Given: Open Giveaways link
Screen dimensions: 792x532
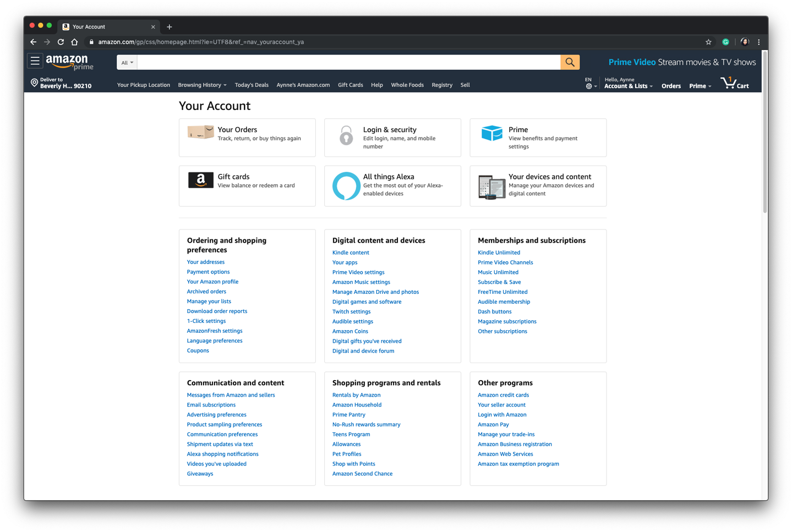Looking at the screenshot, I should tap(200, 474).
